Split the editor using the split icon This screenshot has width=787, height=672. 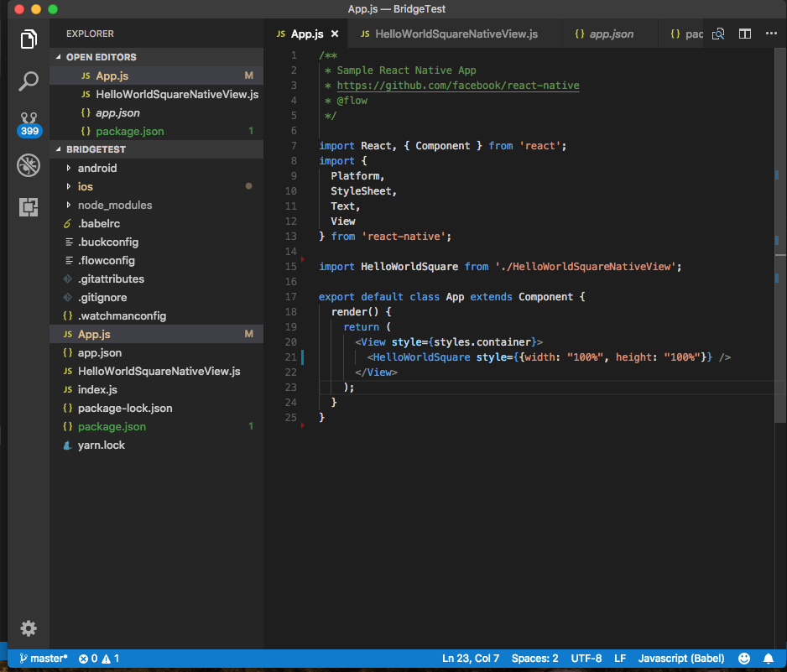click(745, 33)
